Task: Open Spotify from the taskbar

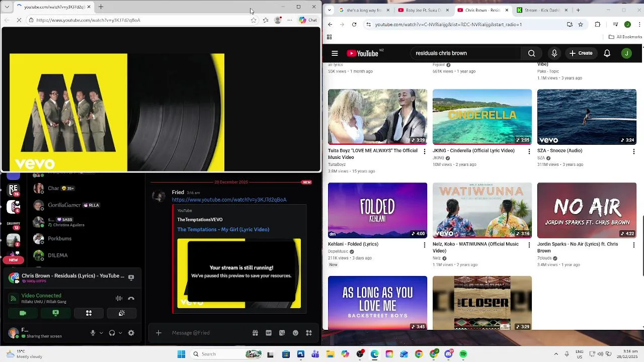Action: [463, 354]
